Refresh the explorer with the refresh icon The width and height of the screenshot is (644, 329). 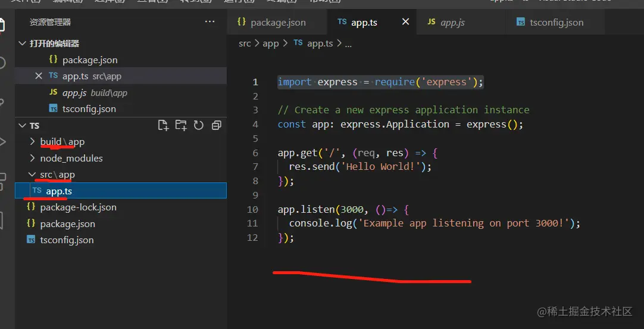pyautogui.click(x=199, y=125)
